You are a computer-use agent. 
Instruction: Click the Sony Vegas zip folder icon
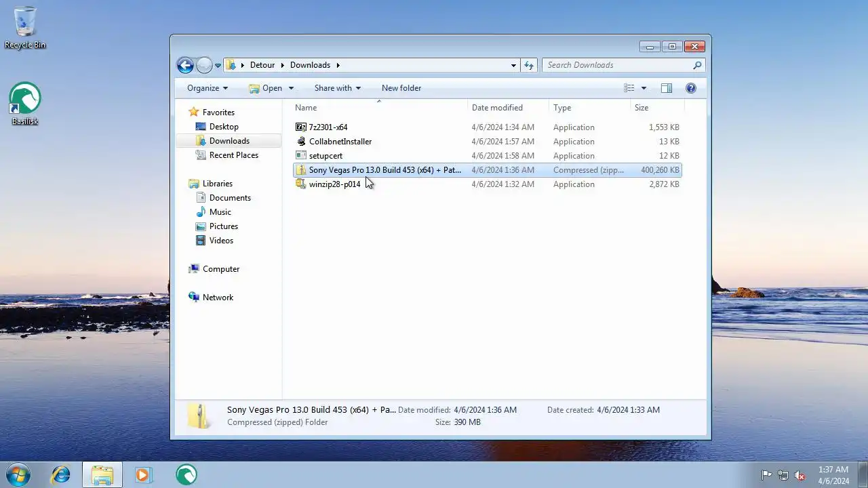(x=301, y=170)
